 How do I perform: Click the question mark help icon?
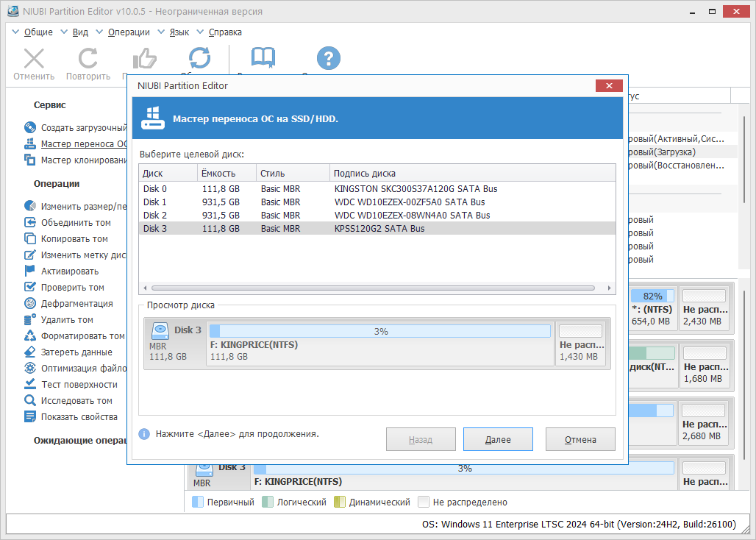pyautogui.click(x=329, y=58)
